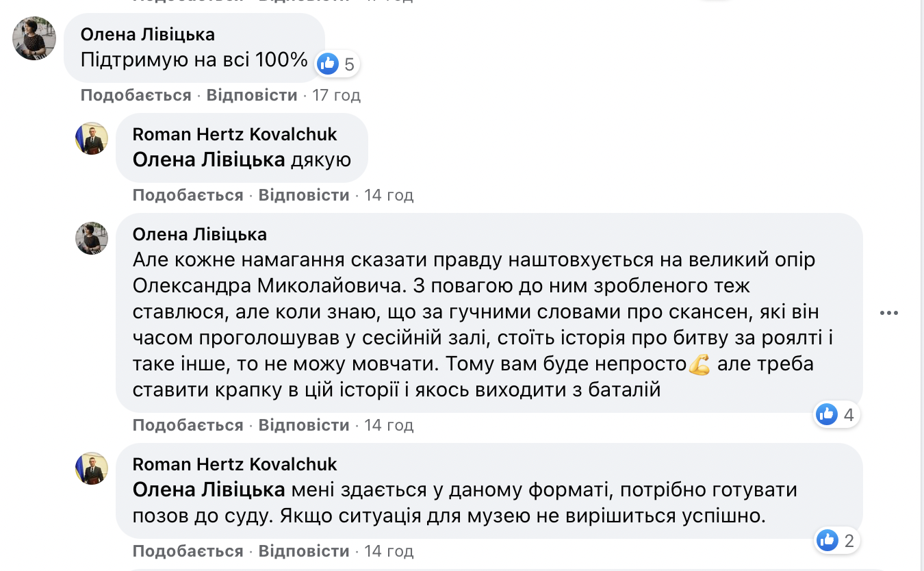Click the bold Олена Лівицька mention in 'дякую' reply
The width and height of the screenshot is (924, 571).
[209, 160]
